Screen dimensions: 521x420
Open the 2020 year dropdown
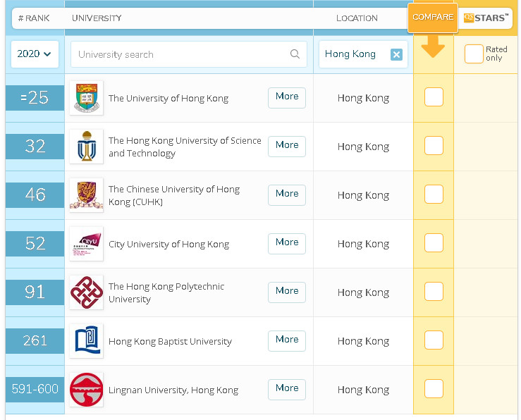[35, 54]
